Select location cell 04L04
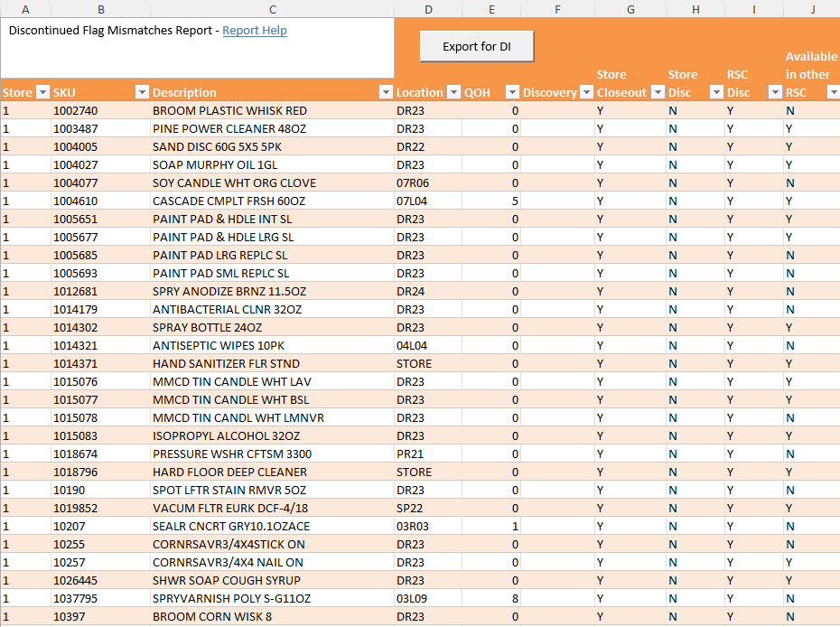This screenshot has height=627, width=840. tap(428, 346)
